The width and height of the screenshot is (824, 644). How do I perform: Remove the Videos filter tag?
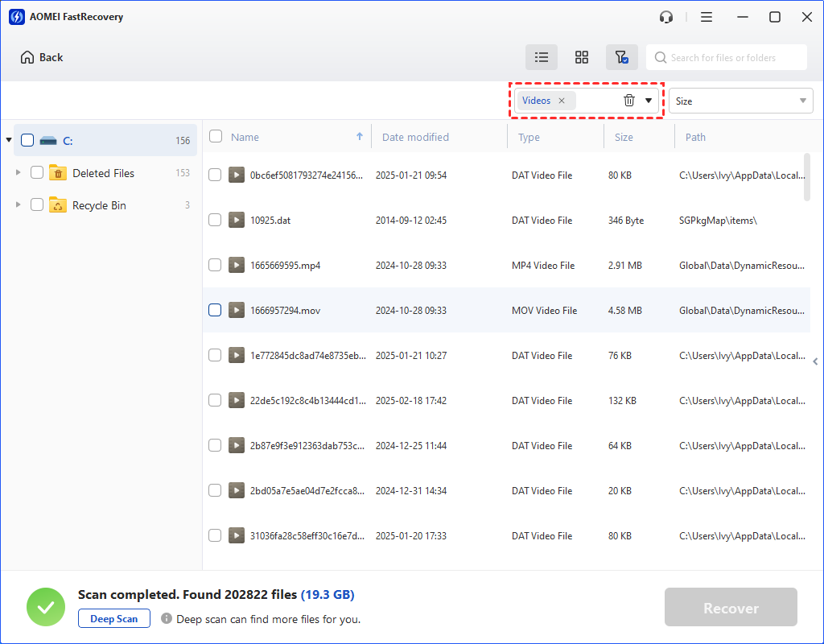(x=562, y=101)
